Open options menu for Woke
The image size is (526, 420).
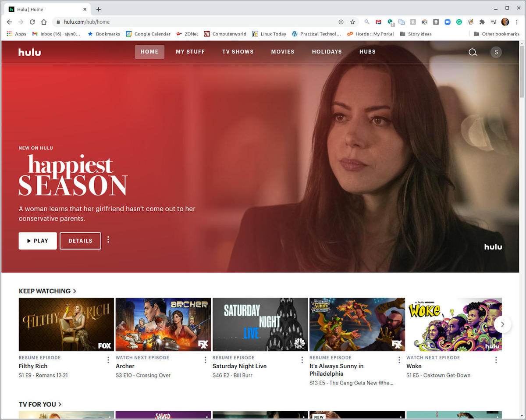pyautogui.click(x=496, y=360)
